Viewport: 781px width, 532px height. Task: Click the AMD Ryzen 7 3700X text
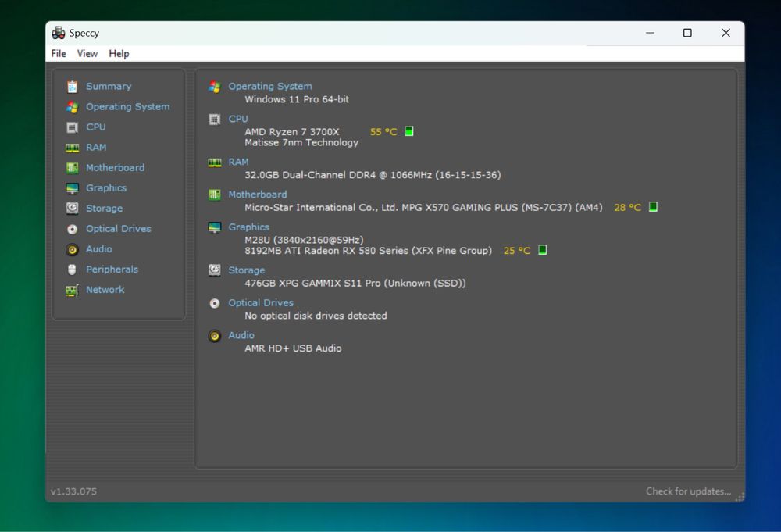(x=292, y=131)
